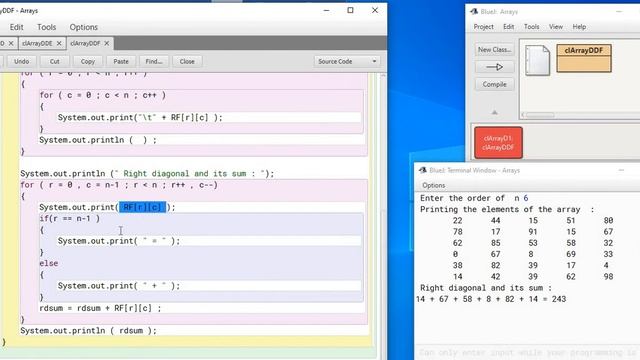The width and height of the screenshot is (640, 360).
Task: Select the inheritance arrow tool
Action: click(495, 67)
